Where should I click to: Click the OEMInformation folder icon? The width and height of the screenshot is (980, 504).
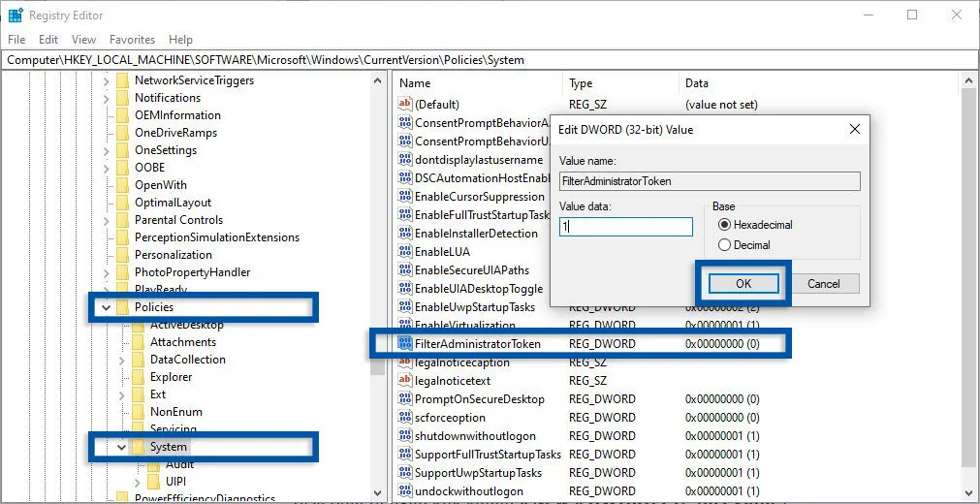click(x=122, y=115)
